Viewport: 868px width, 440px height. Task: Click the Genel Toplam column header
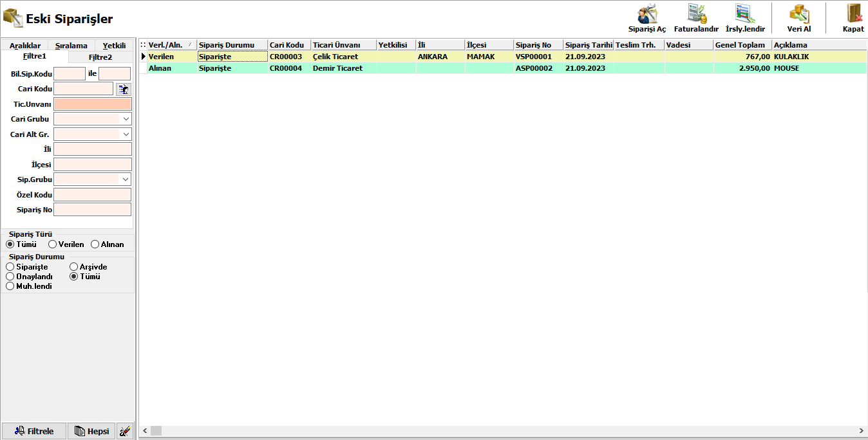pyautogui.click(x=742, y=45)
